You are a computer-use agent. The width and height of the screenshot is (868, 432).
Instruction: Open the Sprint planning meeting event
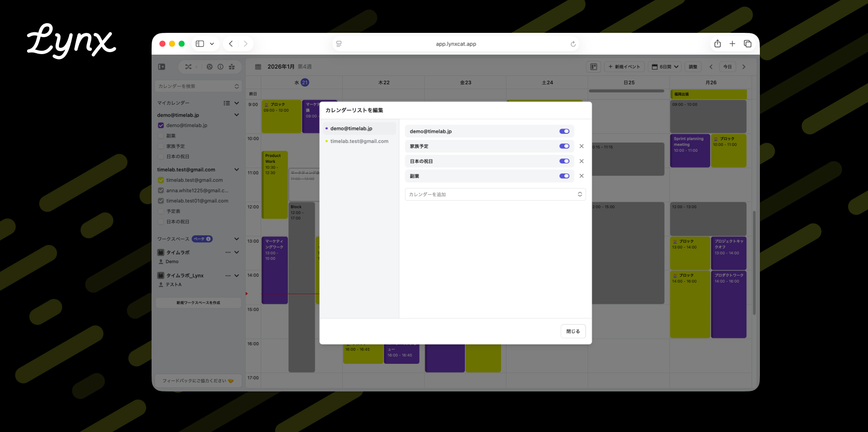(690, 150)
